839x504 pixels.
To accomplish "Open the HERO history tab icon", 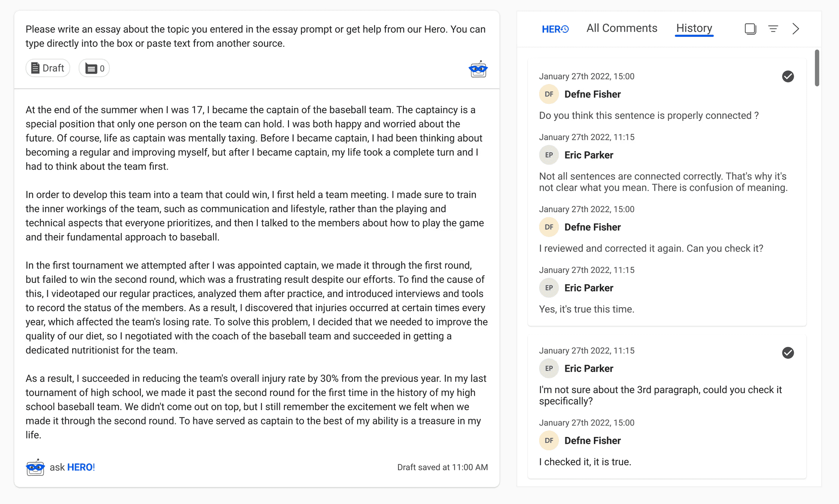I will point(555,29).
